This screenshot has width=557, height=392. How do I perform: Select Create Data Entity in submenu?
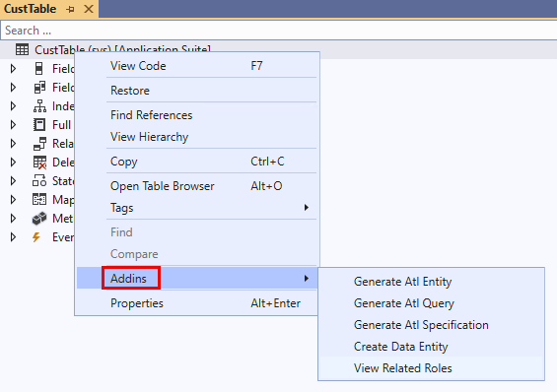click(431, 347)
